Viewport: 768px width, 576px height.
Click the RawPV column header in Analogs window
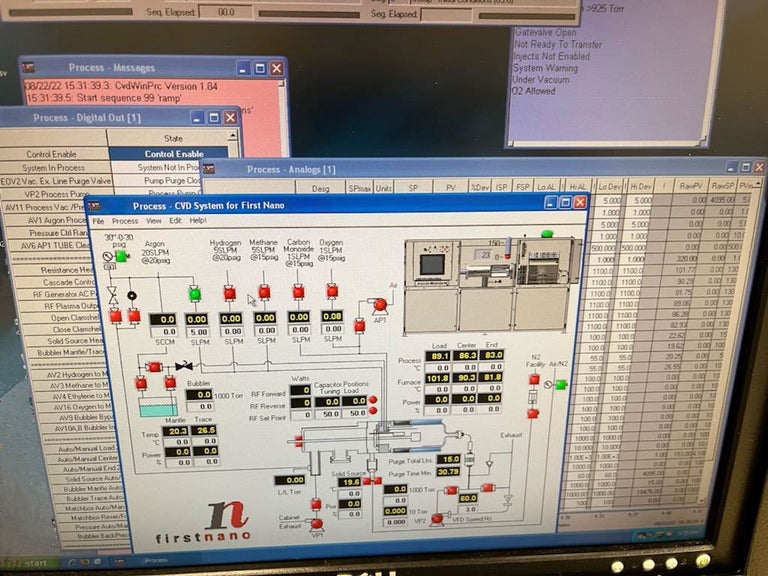pos(691,186)
